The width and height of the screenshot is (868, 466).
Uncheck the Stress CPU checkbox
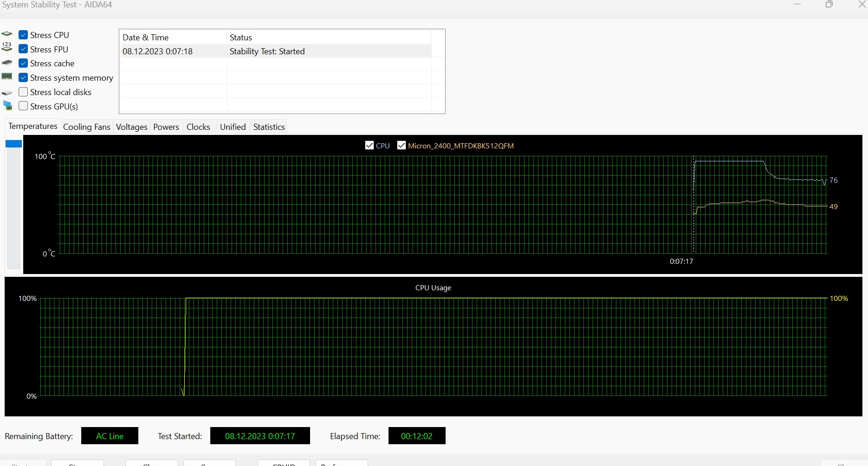(x=23, y=35)
